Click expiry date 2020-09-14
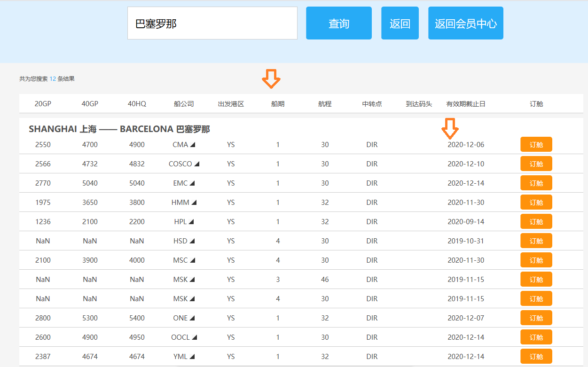 coord(466,222)
